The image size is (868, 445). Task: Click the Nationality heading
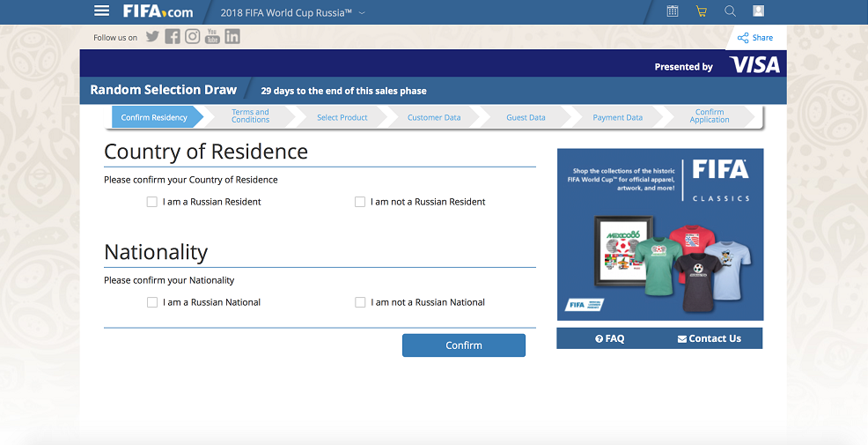pyautogui.click(x=156, y=252)
